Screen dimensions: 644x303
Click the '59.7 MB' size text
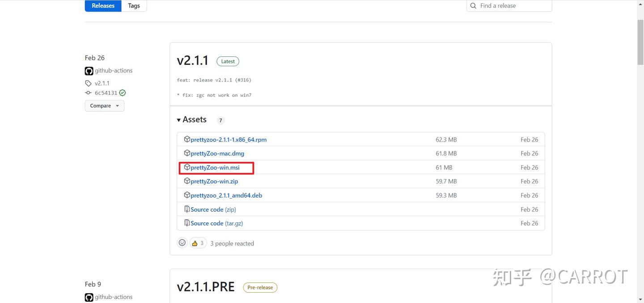click(x=446, y=181)
